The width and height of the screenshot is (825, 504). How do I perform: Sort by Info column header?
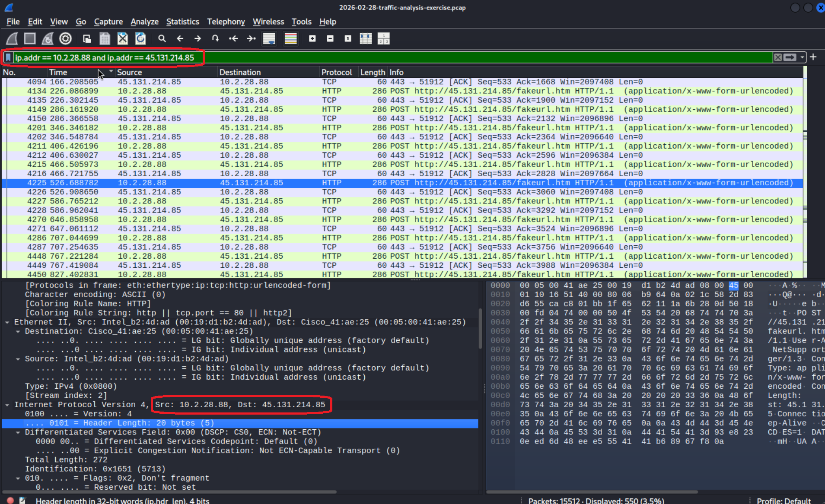[595, 72]
